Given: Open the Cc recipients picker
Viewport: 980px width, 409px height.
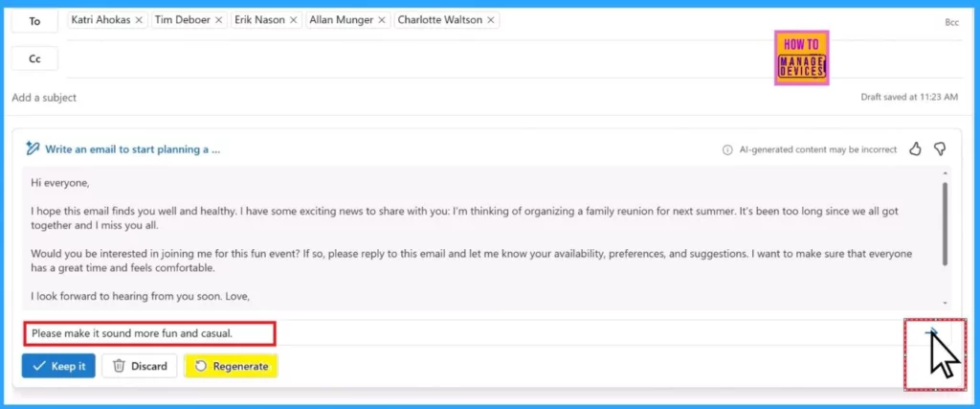Looking at the screenshot, I should (x=35, y=58).
